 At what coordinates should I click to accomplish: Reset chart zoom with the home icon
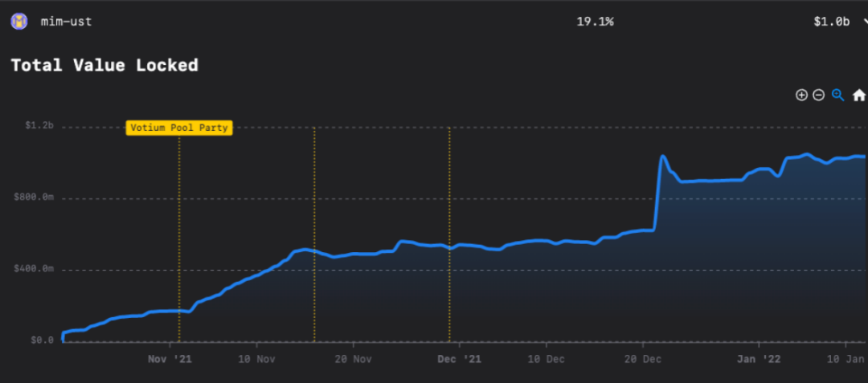tap(858, 95)
